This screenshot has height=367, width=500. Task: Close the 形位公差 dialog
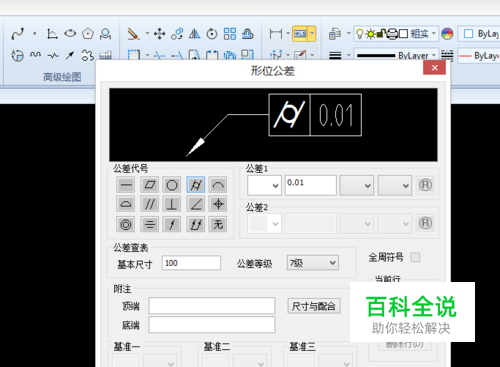click(x=434, y=68)
